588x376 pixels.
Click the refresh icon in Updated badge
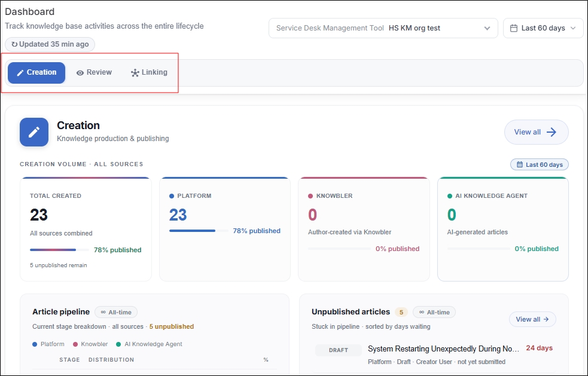click(14, 44)
